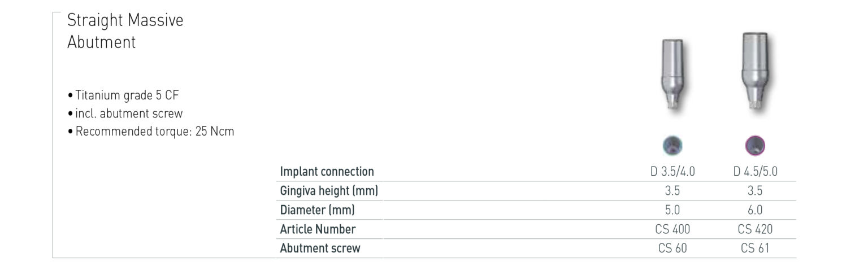Click the D 4.5/5.0 column header
Screen dimensions: 868x270
755,172
